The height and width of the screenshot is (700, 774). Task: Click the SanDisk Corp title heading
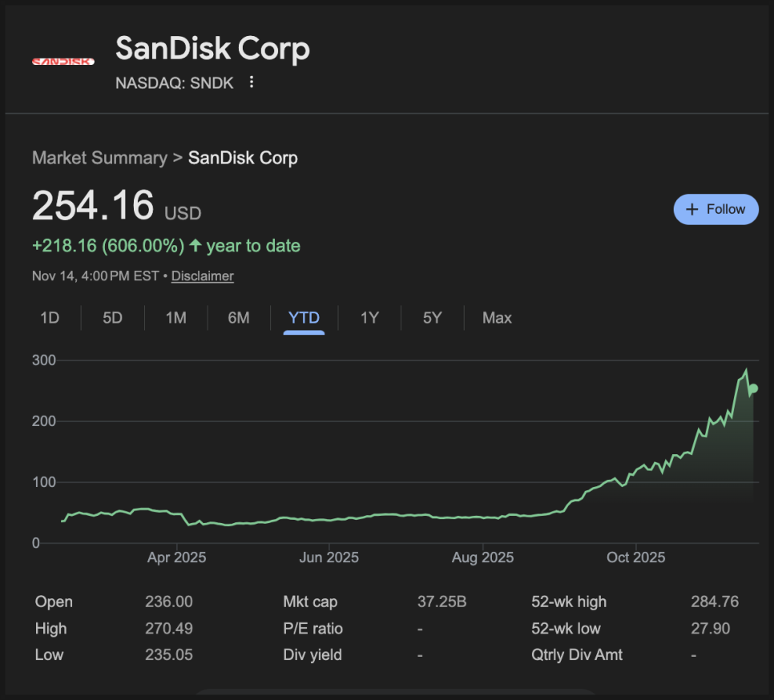click(x=212, y=49)
